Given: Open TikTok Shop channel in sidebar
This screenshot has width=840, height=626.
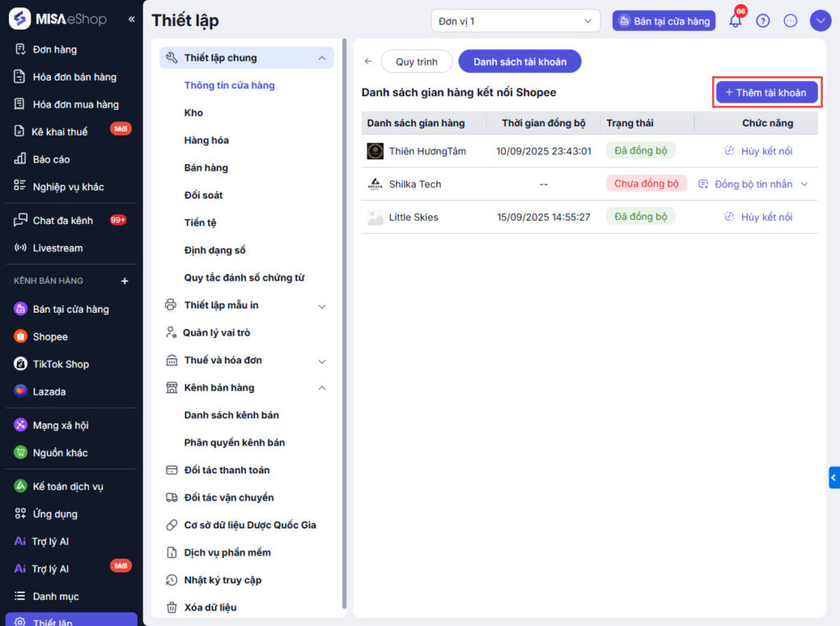Looking at the screenshot, I should pos(61,364).
